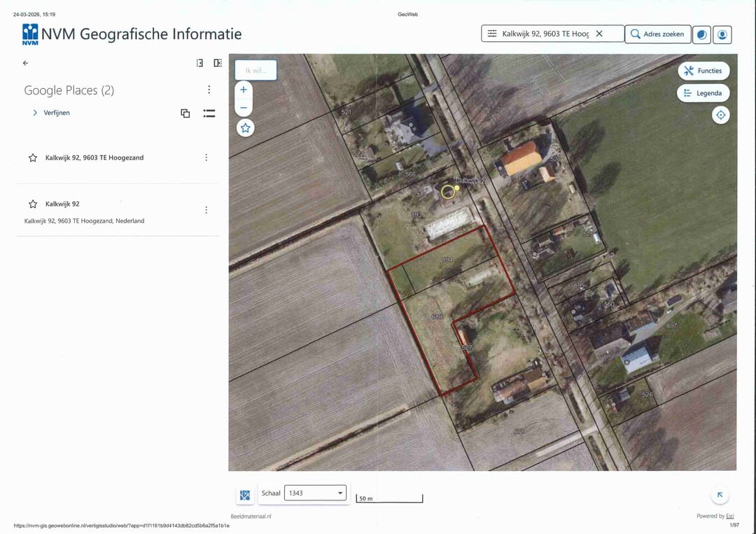Open the Schaal scale dropdown
Image resolution: width=756 pixels, height=534 pixels.
pyautogui.click(x=315, y=493)
